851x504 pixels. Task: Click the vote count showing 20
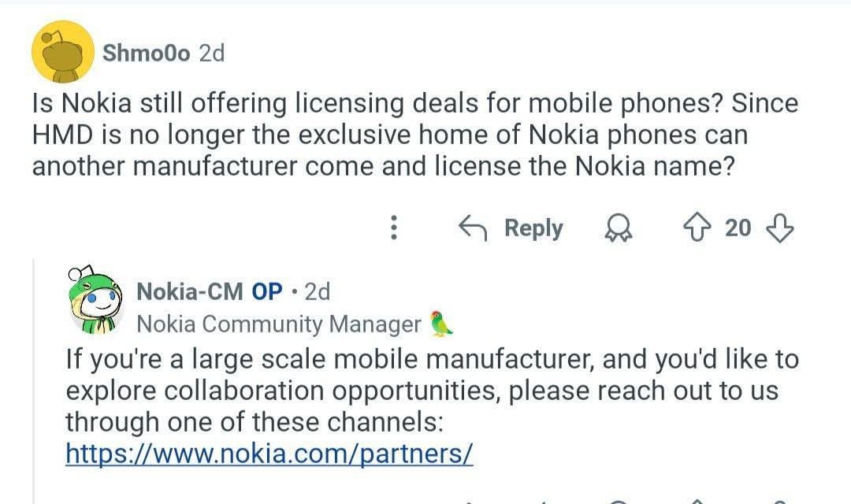coord(739,228)
